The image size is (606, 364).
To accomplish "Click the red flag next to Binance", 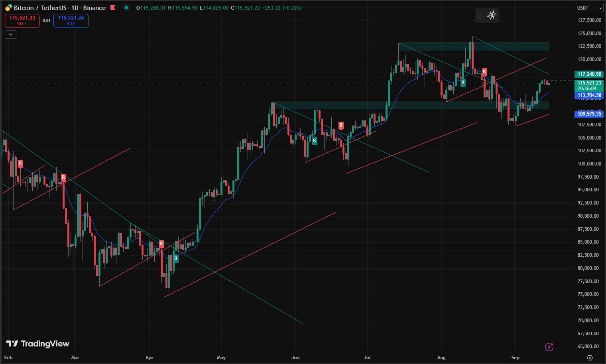I will (113, 8).
